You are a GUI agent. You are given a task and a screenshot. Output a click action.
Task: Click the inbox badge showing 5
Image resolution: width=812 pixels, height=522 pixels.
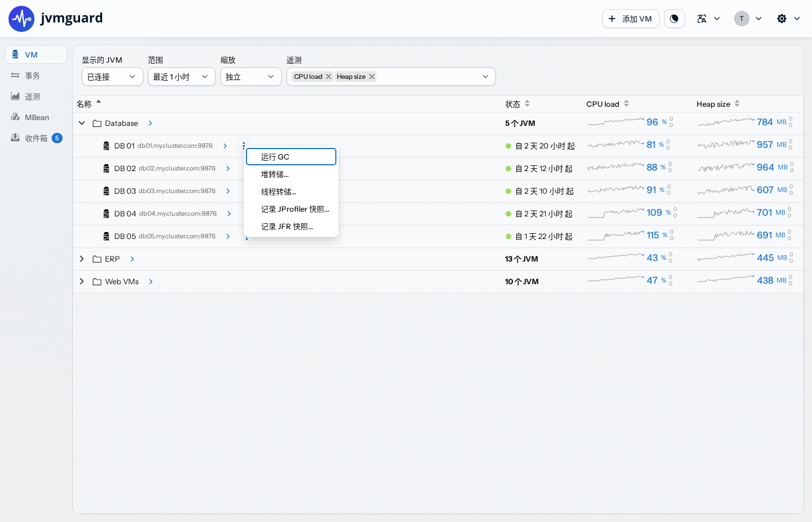click(57, 138)
